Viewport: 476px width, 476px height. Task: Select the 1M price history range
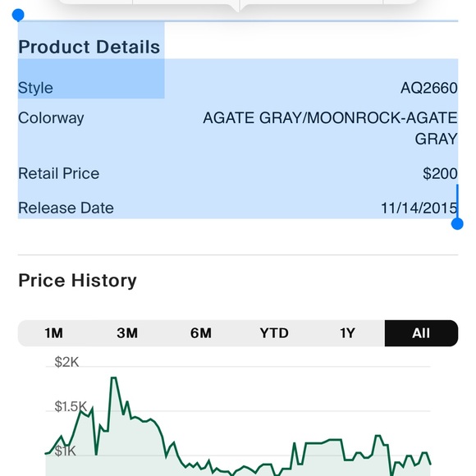click(x=54, y=333)
